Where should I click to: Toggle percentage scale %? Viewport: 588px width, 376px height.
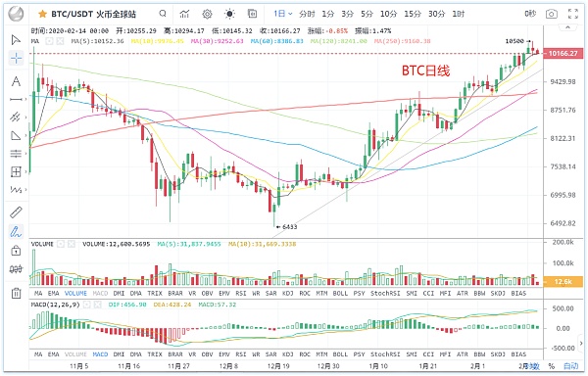coord(551,366)
